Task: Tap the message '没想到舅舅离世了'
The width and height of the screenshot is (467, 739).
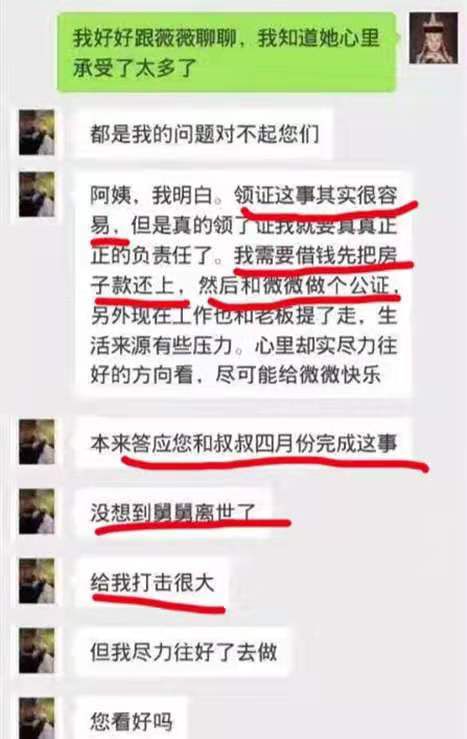Action: [173, 513]
